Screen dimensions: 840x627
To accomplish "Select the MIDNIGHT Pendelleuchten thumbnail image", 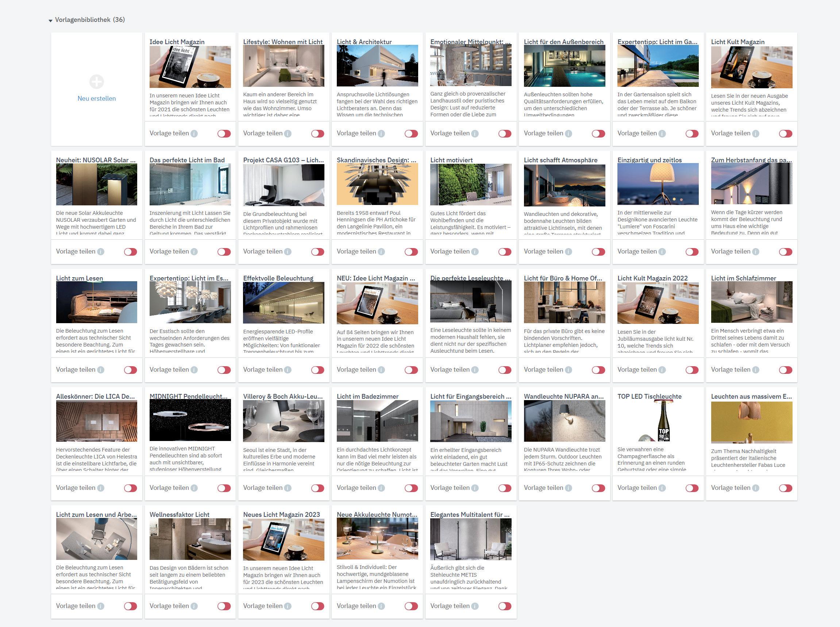I will [190, 421].
